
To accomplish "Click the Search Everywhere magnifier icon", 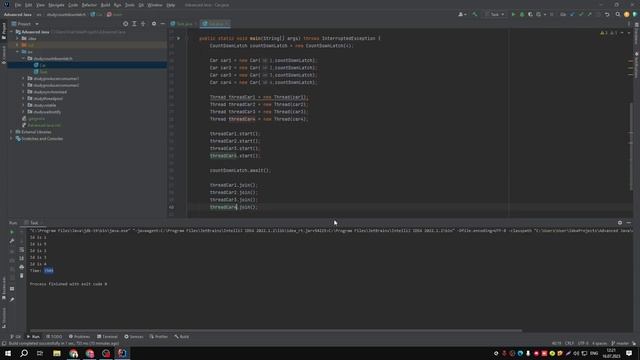I will 618,14.
